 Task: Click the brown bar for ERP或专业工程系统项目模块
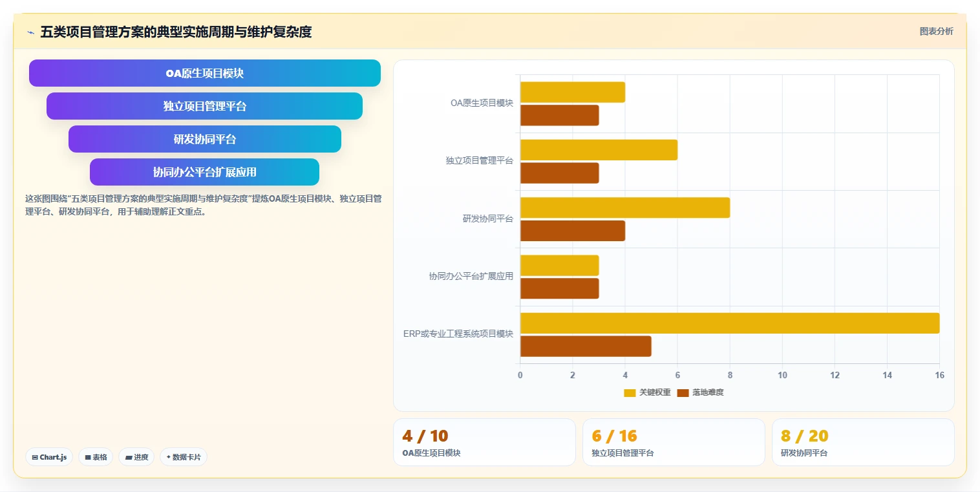click(586, 346)
